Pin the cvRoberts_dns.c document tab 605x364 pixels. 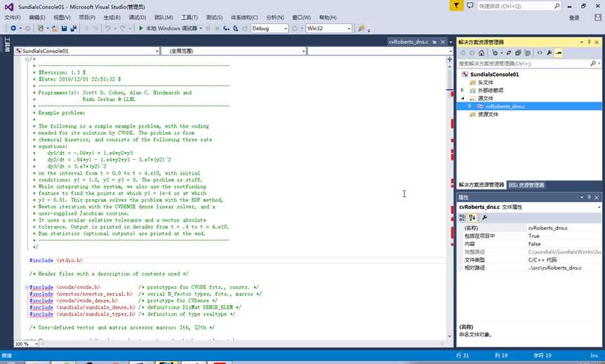[434, 42]
